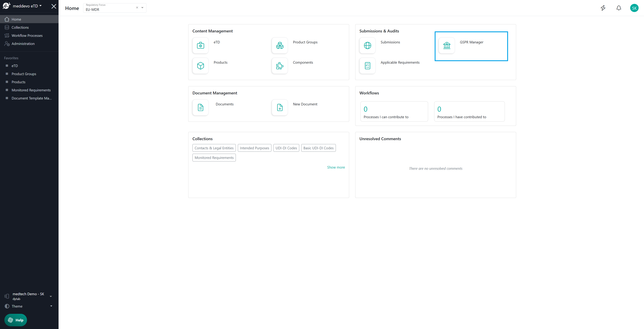Click the GSPR Manager label
Image resolution: width=644 pixels, height=329 pixels.
coord(471,42)
